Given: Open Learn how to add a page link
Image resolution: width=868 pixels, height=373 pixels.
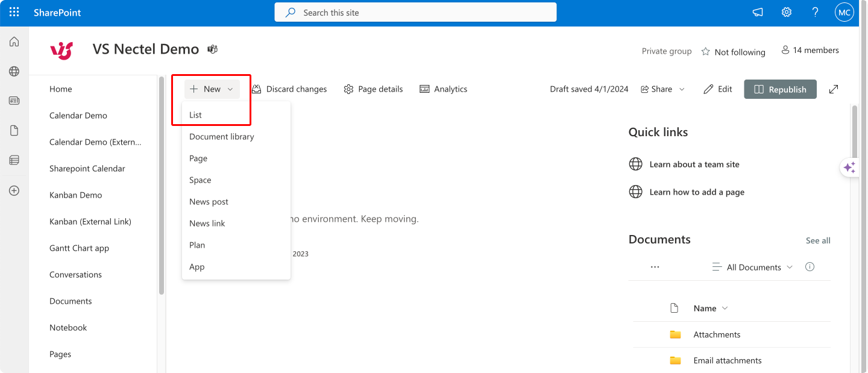Looking at the screenshot, I should pos(697,192).
